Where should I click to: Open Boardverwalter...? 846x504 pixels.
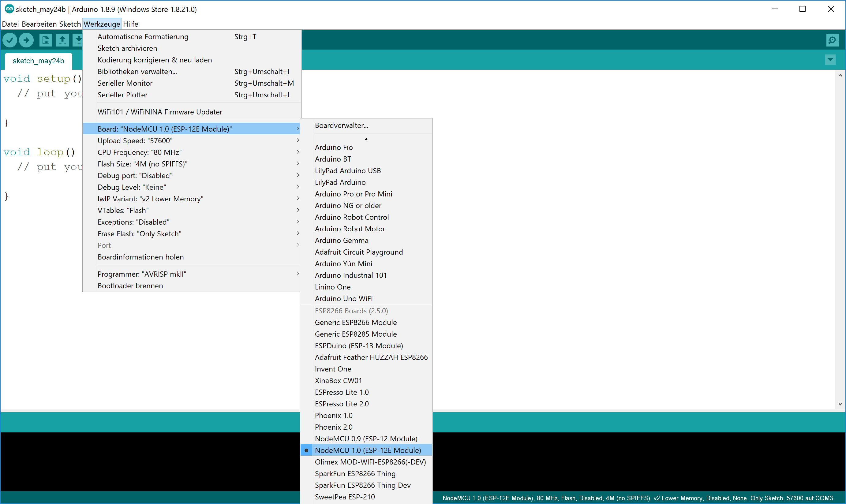click(x=366, y=125)
